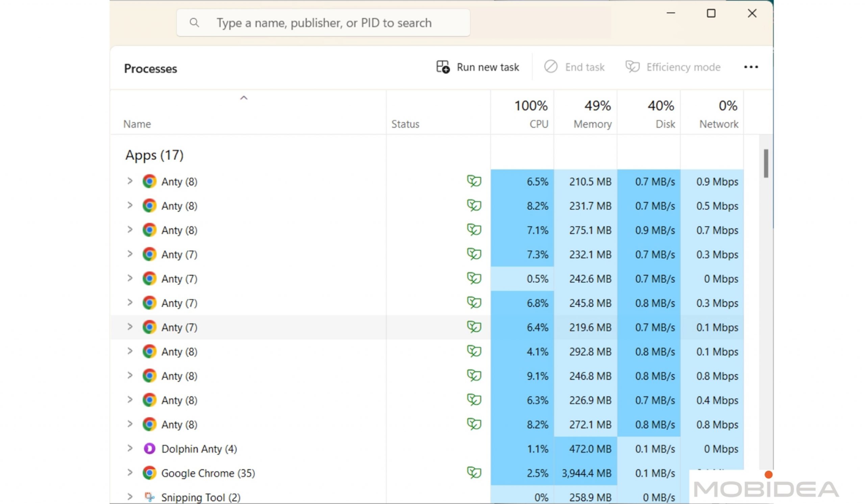
Task: Click the efficiency leaf icon on the 275.1 MB row
Action: pyautogui.click(x=474, y=230)
